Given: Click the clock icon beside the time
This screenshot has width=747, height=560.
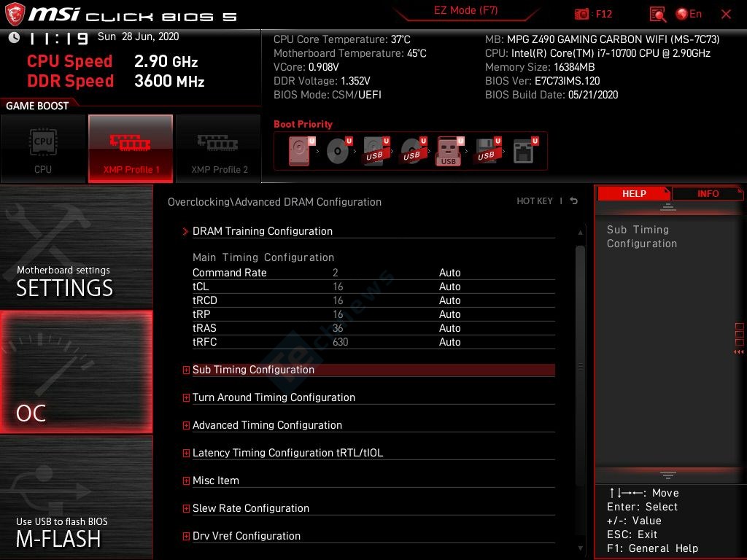Looking at the screenshot, I should [15, 38].
